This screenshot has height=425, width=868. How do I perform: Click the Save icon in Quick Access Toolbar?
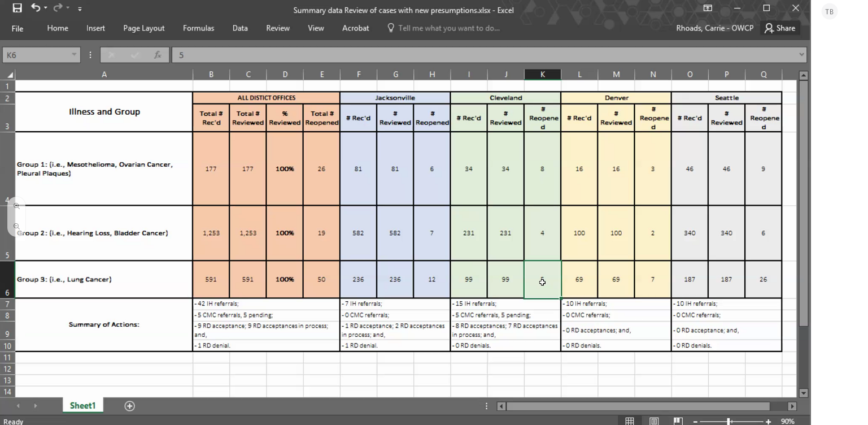(x=18, y=8)
